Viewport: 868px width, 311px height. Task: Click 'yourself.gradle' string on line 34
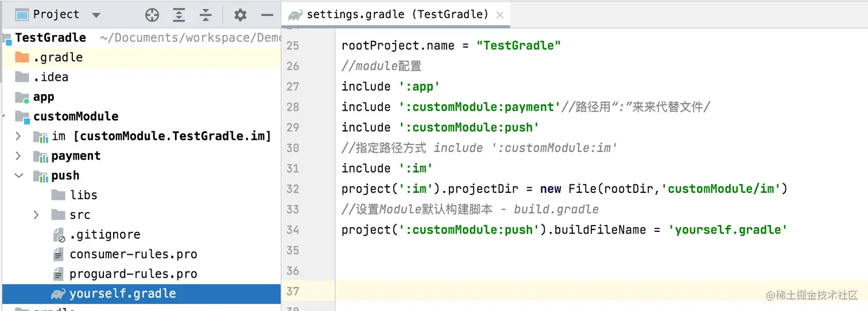pyautogui.click(x=727, y=230)
